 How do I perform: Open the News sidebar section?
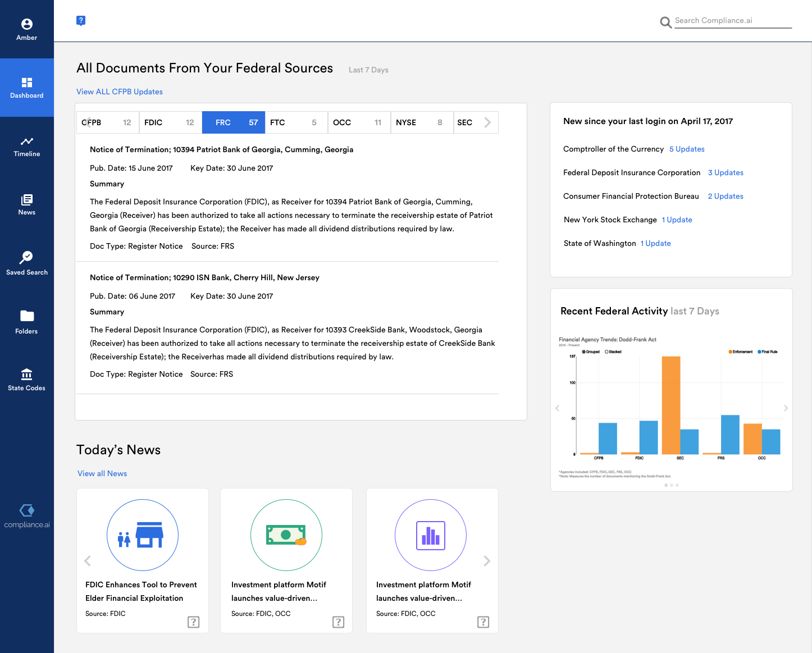27,205
